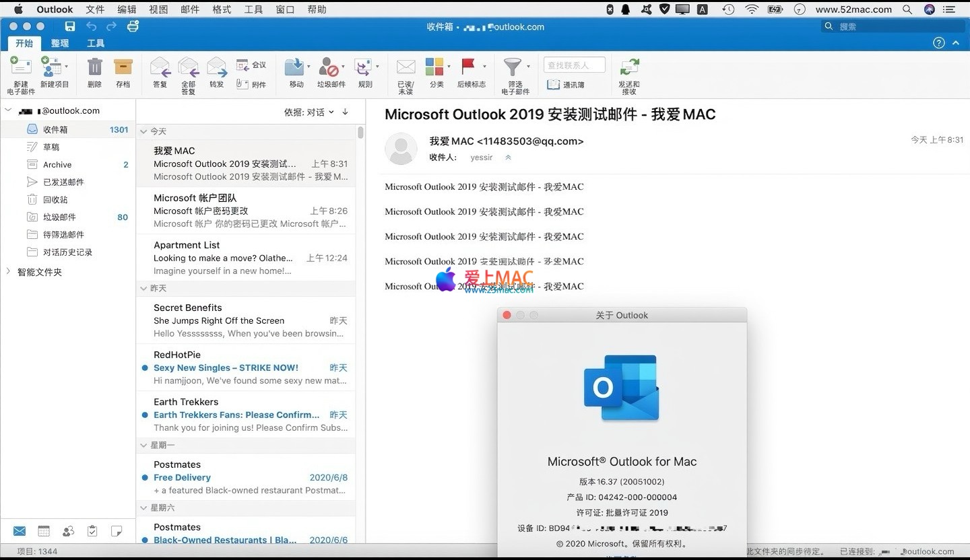The height and width of the screenshot is (560, 970).
Task: Open the sort by 依据: 对话 dropdown
Action: click(x=309, y=112)
